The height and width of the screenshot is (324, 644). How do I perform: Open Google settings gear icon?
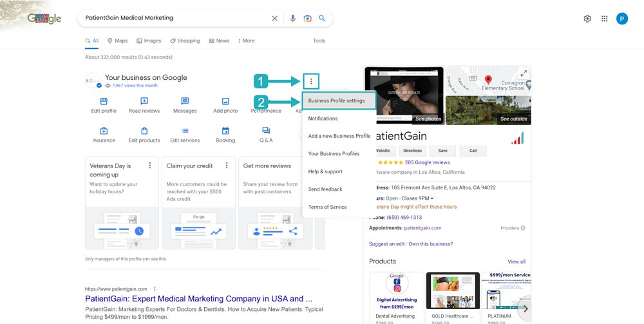(x=587, y=19)
